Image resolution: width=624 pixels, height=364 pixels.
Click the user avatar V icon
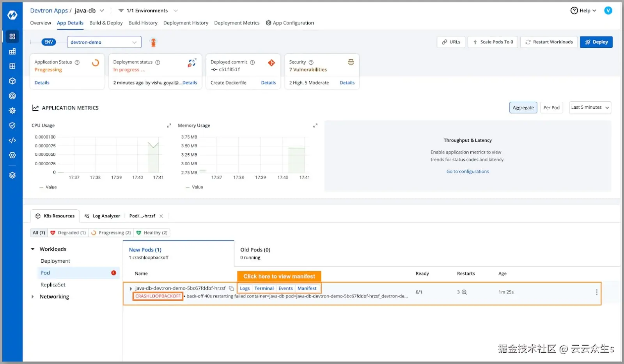608,11
